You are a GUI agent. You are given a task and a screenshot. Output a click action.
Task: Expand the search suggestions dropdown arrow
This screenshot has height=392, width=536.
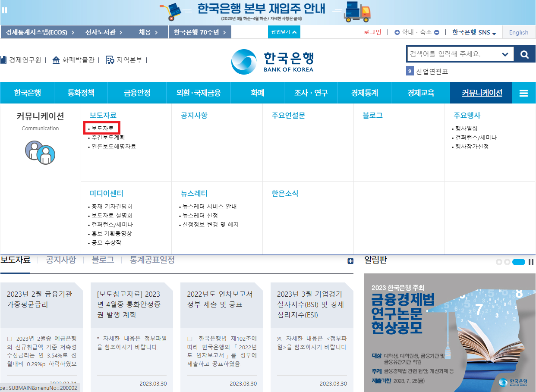coord(505,54)
